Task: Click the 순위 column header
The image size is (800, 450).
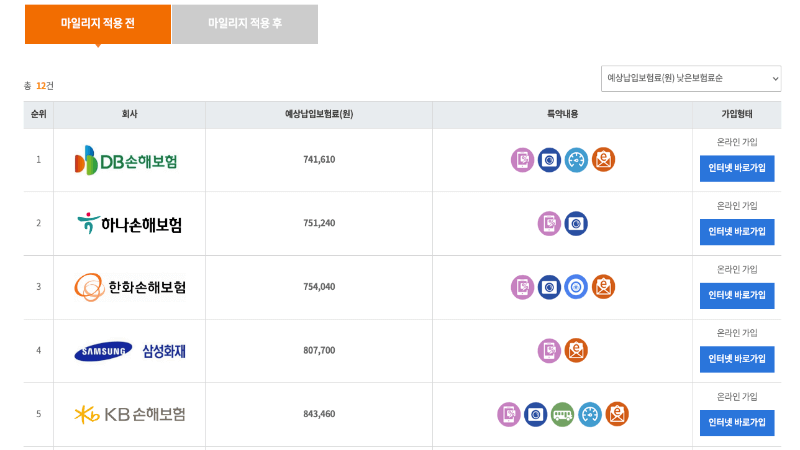Action: (39, 114)
